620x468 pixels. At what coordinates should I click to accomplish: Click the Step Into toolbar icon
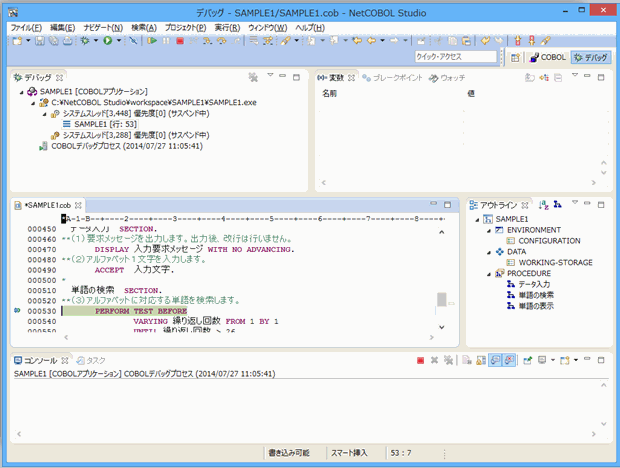(207, 41)
